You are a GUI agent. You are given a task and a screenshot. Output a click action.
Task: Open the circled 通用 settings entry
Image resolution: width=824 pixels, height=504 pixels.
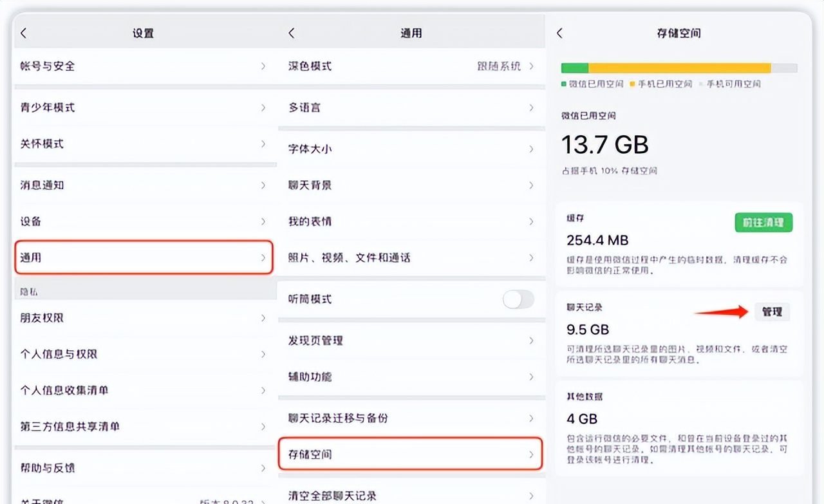coord(142,257)
